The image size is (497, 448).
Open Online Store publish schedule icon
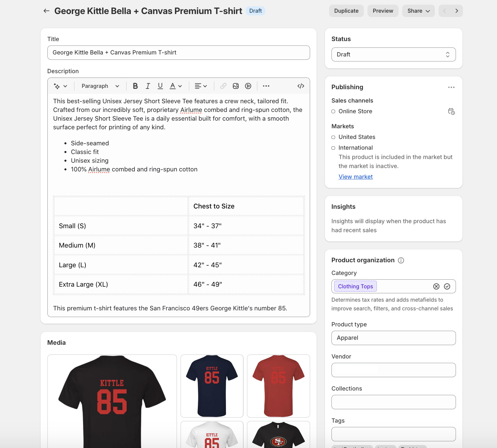click(451, 112)
